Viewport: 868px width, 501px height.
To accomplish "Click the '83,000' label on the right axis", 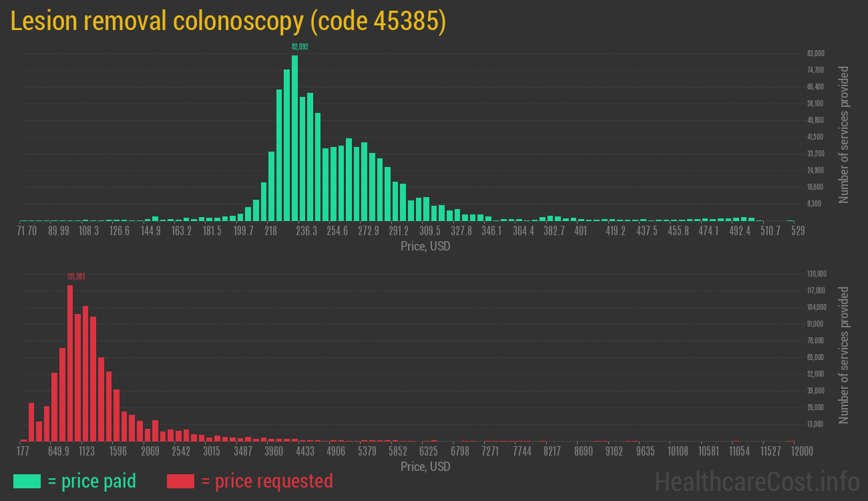I will [815, 53].
